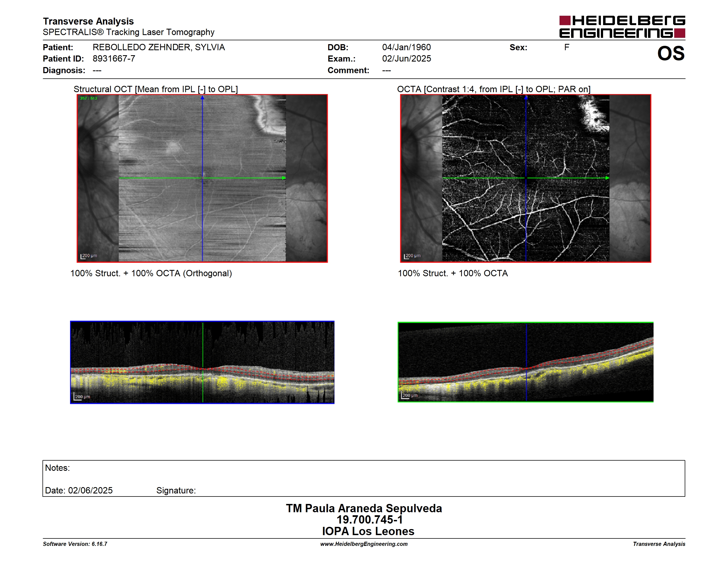Click the "100% Struct. + 100% OCTA" label without "Orthogonal"
The height and width of the screenshot is (563, 728).
pyautogui.click(x=453, y=273)
